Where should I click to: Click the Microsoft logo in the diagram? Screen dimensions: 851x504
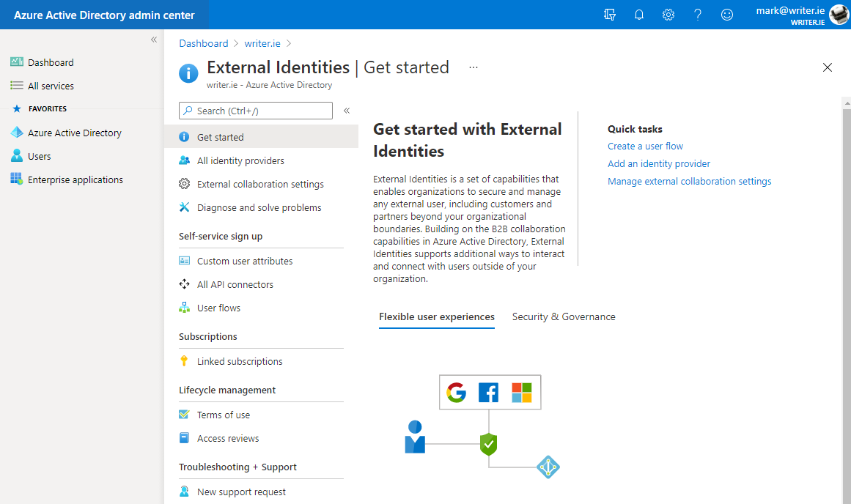tap(522, 392)
